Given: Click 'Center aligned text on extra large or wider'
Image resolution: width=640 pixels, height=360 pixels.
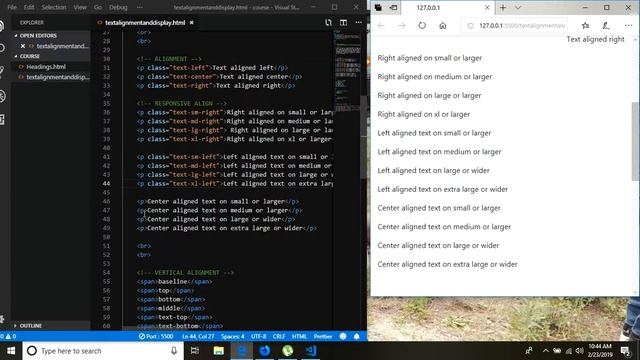Looking at the screenshot, I should 447,264.
